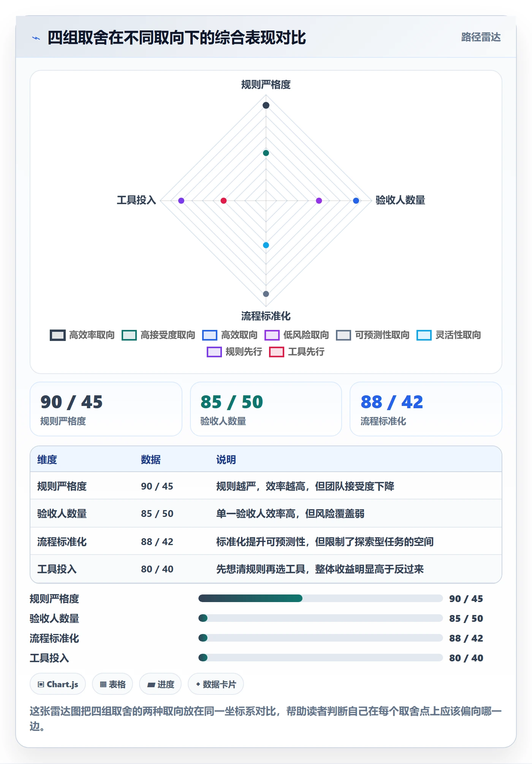Toggle the 规则先行 legend item
The height and width of the screenshot is (764, 532).
point(234,352)
